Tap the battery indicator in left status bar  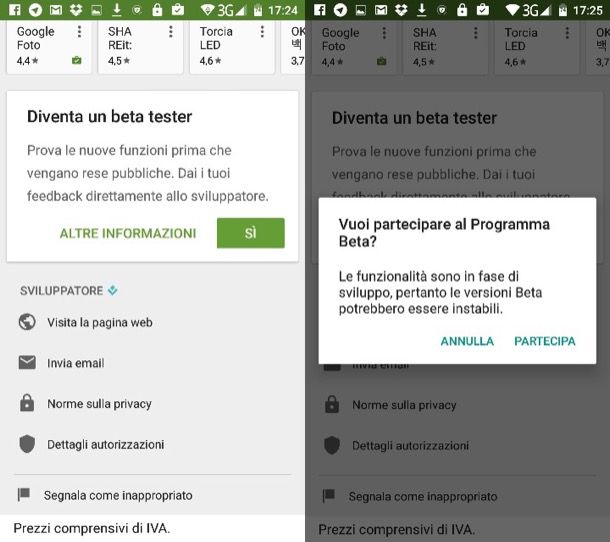click(x=258, y=11)
